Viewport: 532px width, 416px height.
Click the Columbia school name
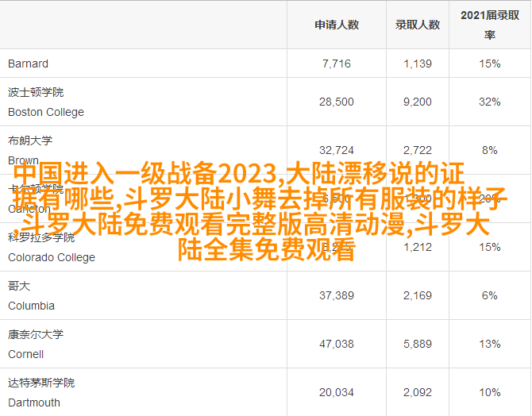31,306
